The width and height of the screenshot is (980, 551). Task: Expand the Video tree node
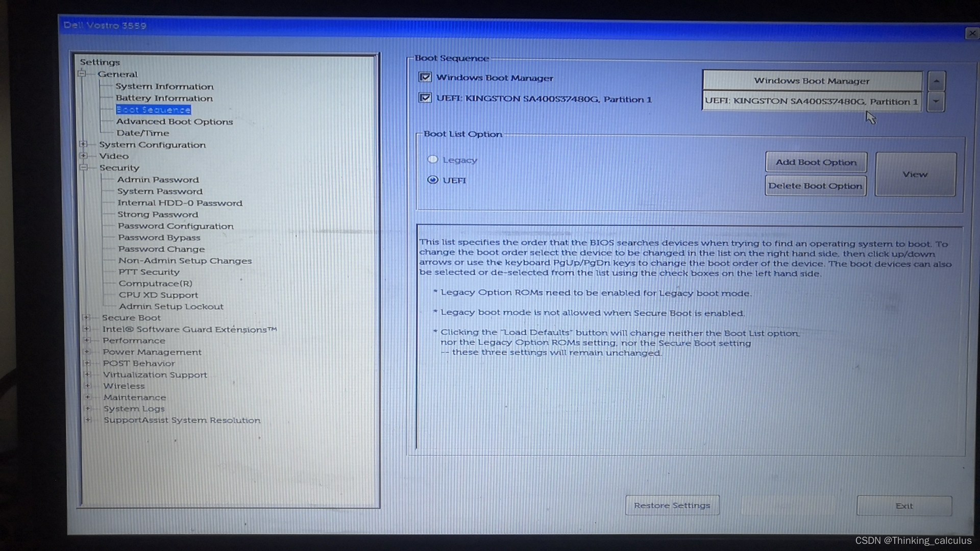83,156
